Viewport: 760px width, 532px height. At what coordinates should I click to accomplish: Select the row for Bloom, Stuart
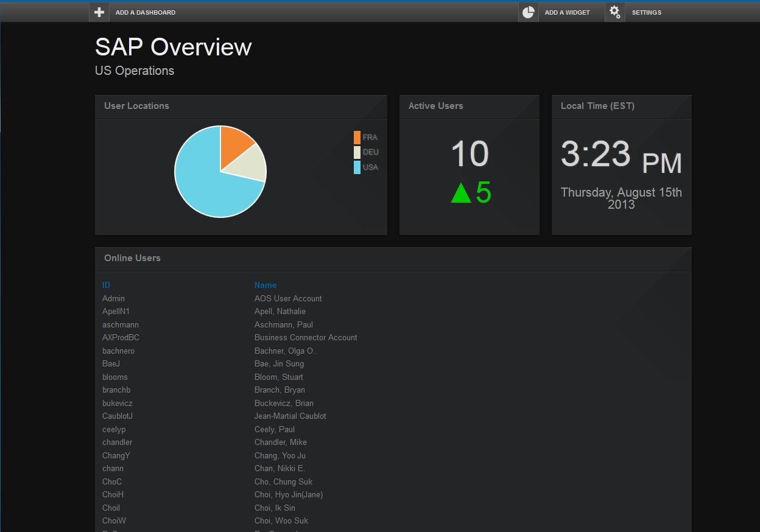coord(278,376)
